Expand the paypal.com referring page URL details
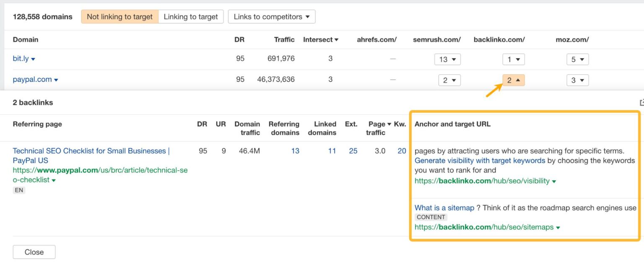Screen dimensions: 644x265 point(54,180)
